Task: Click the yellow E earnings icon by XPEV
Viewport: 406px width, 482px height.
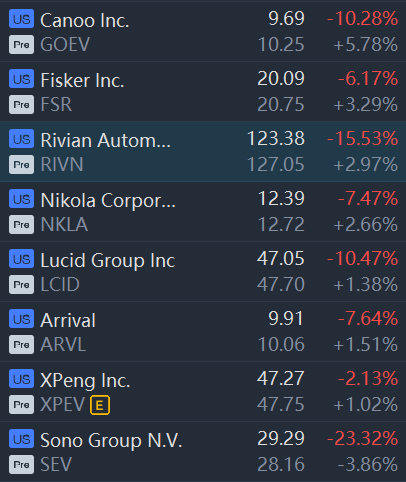Action: click(x=100, y=405)
